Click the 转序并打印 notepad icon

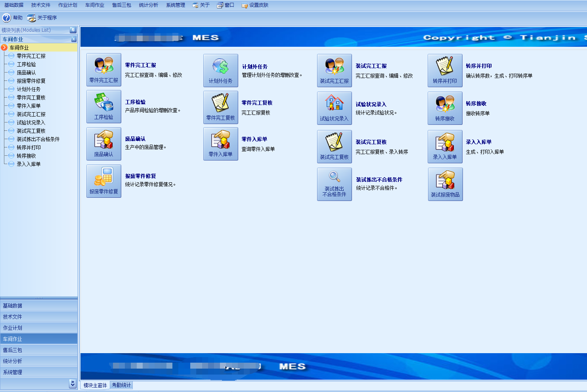tap(445, 71)
